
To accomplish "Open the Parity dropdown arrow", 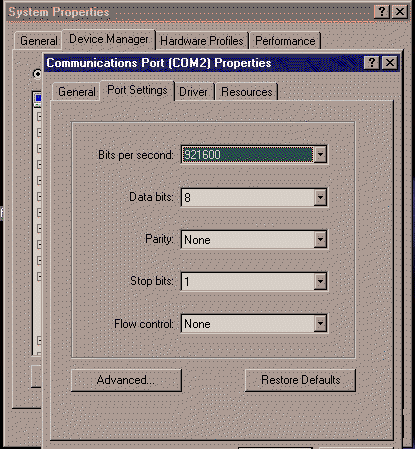I will point(320,239).
